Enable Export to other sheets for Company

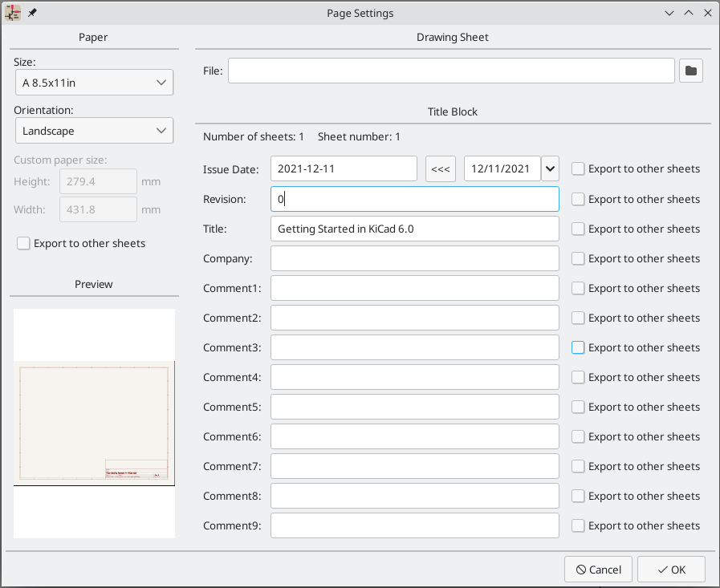coord(577,258)
